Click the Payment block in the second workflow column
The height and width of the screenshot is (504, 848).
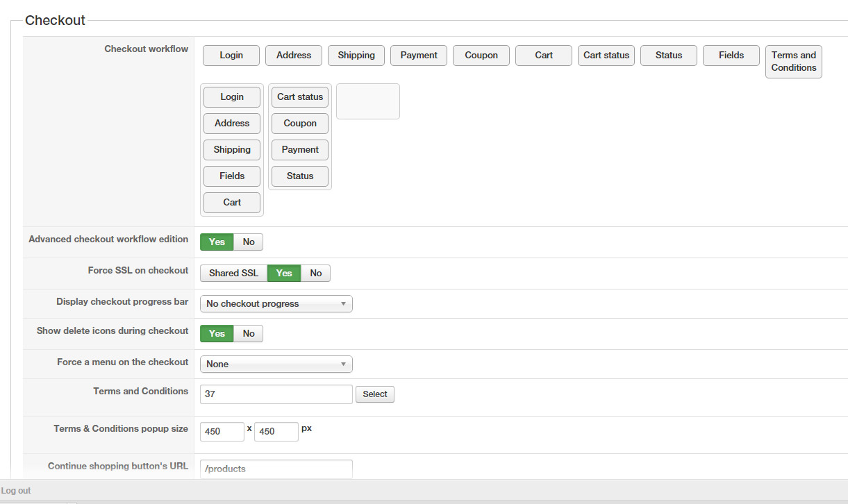pyautogui.click(x=300, y=150)
